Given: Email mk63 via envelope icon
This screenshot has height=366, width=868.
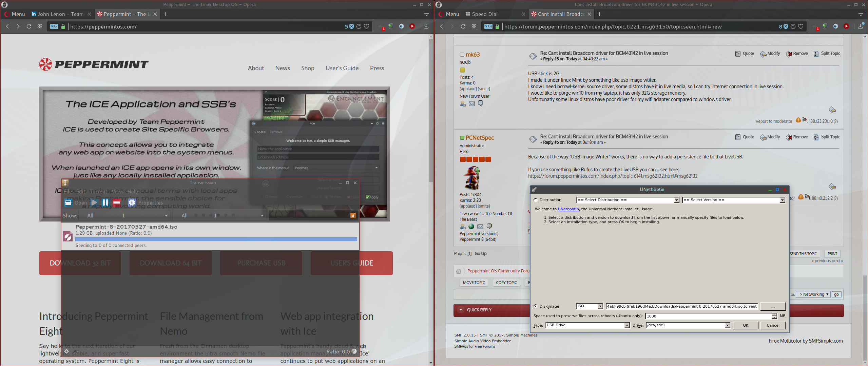Looking at the screenshot, I should click(x=472, y=104).
